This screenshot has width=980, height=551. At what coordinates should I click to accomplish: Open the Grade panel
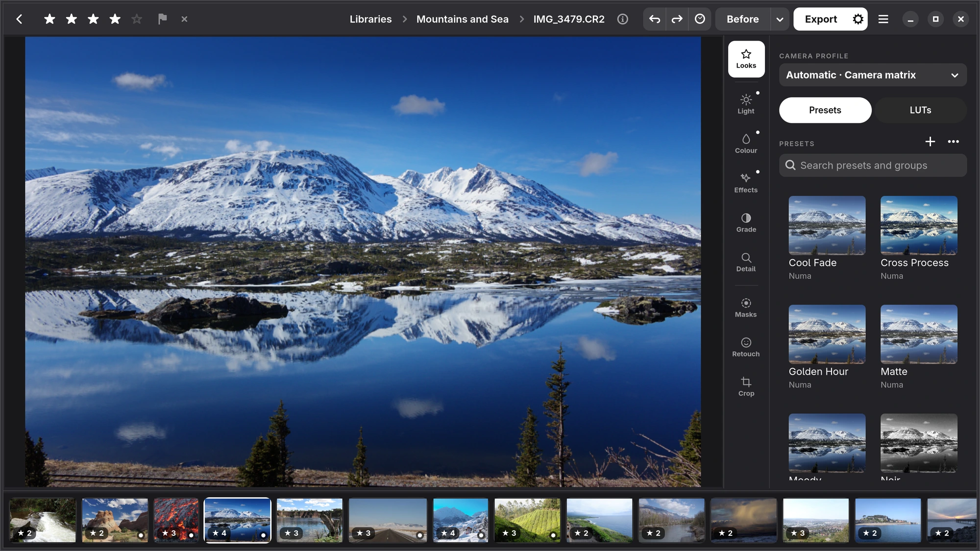(746, 222)
